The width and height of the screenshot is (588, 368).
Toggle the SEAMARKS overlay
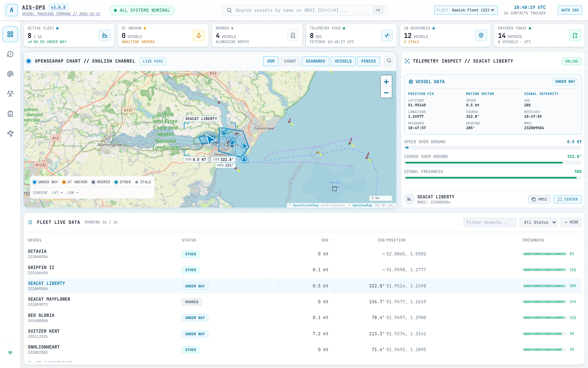coord(315,61)
